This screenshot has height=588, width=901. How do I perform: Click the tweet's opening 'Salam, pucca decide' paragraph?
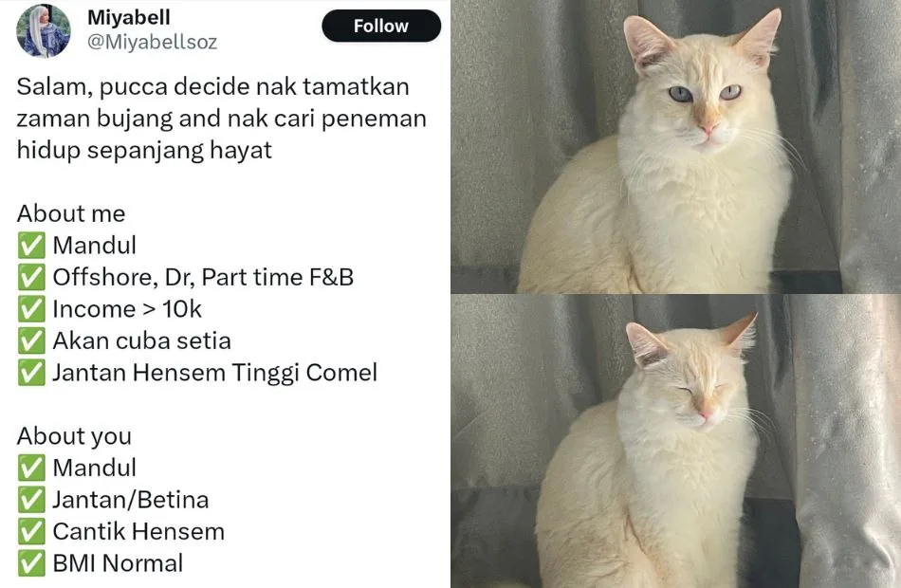[221, 119]
